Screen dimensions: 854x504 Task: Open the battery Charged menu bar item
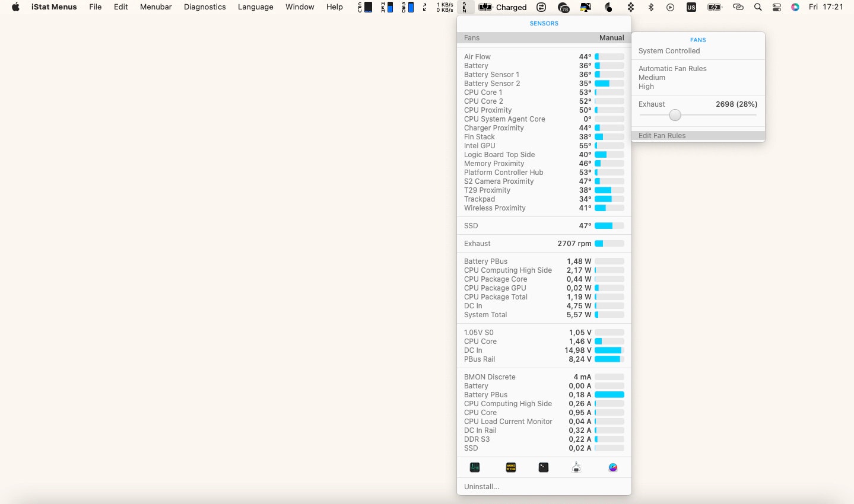point(503,7)
